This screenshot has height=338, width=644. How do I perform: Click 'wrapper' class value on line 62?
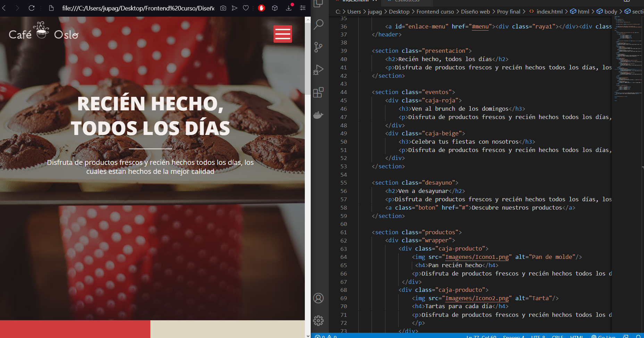pyautogui.click(x=437, y=240)
